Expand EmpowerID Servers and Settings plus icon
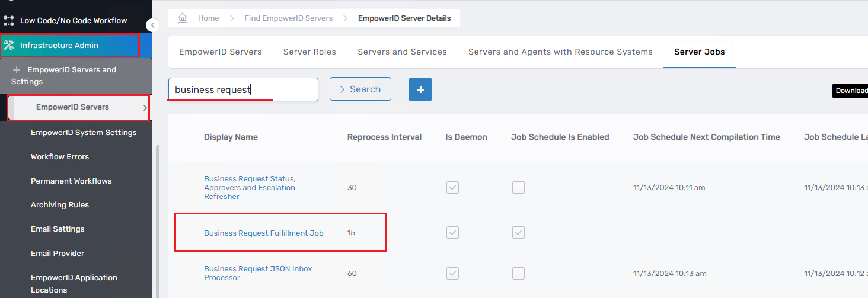The width and height of the screenshot is (868, 298). (x=17, y=70)
